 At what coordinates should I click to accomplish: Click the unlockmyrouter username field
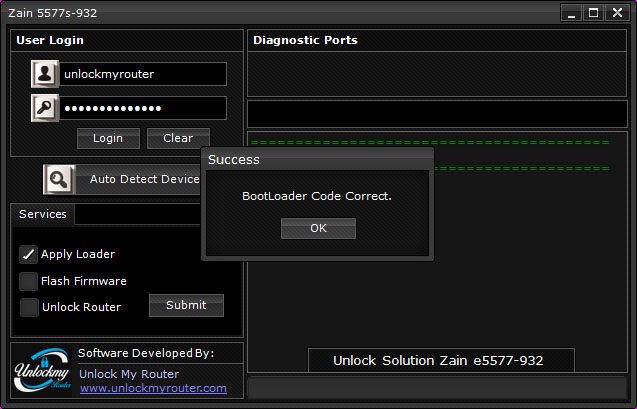click(143, 74)
